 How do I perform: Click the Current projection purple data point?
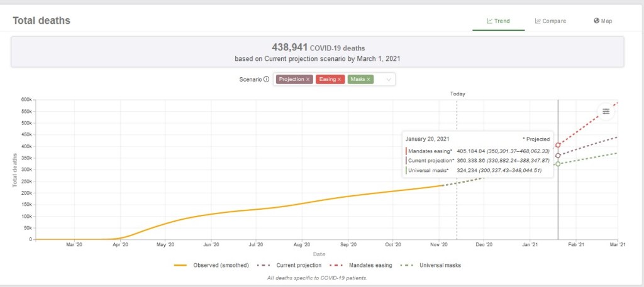click(x=558, y=155)
